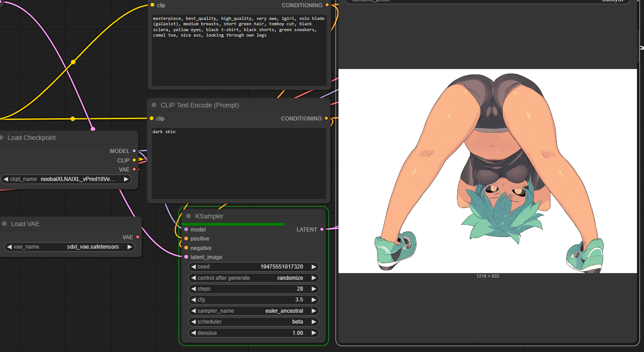Select previous VAE with vae_name left arrow

click(x=9, y=247)
